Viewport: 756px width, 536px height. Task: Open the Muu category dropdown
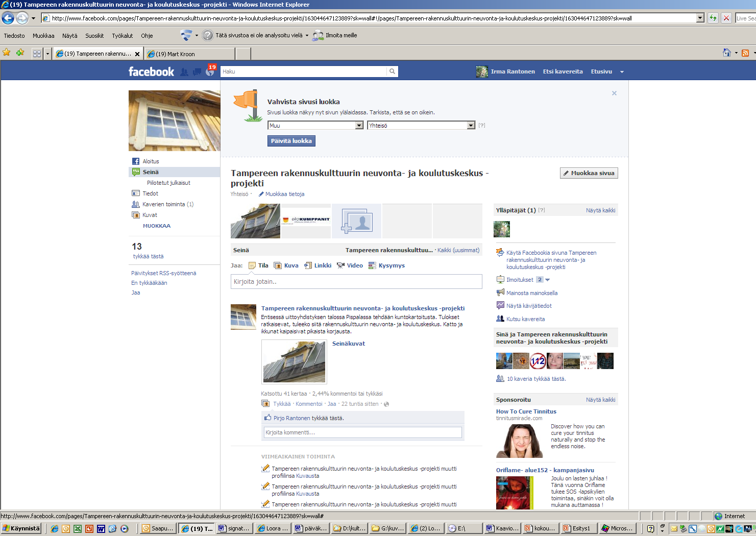(359, 126)
